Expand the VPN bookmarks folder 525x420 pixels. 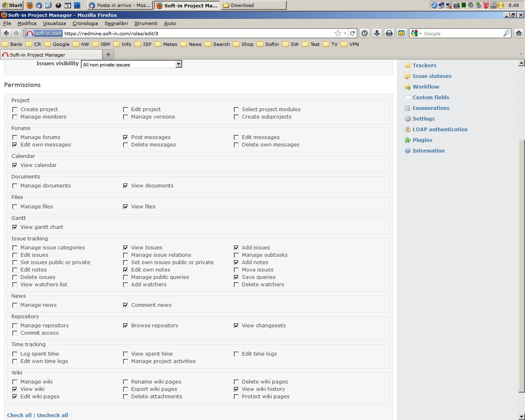tap(350, 44)
